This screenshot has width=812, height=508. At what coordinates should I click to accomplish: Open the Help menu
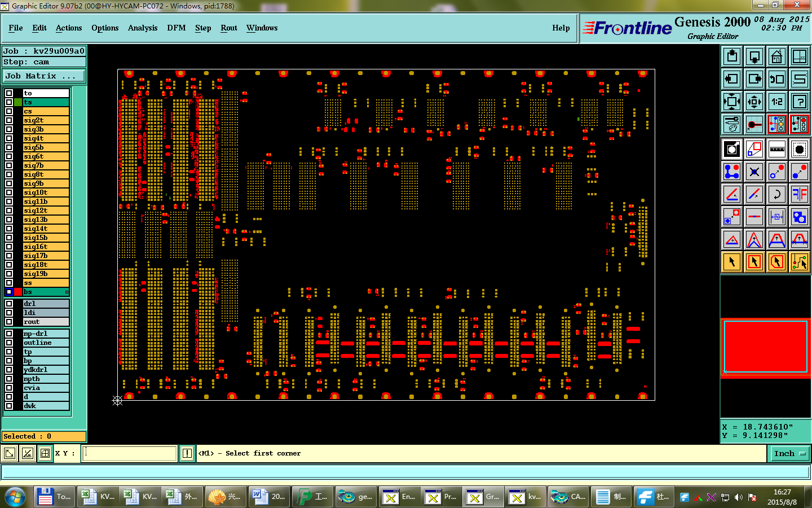pyautogui.click(x=561, y=28)
